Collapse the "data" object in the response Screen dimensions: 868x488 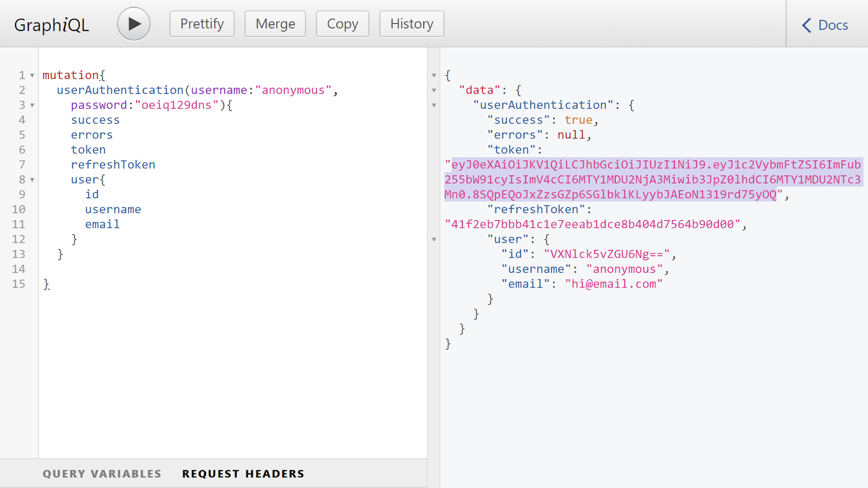[x=434, y=90]
